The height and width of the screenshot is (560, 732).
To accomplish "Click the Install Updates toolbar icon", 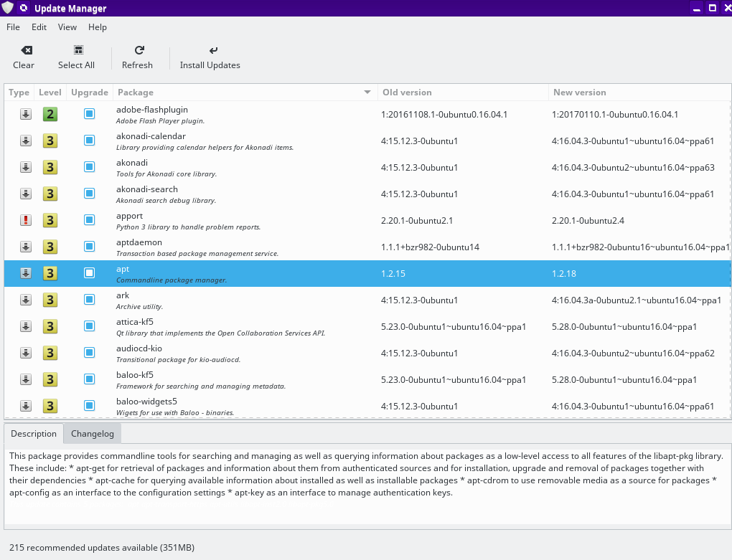I will point(212,50).
